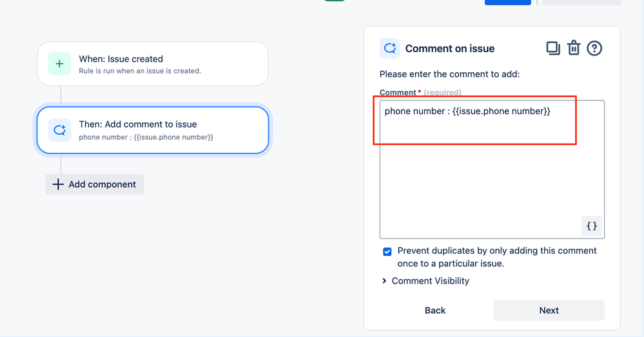Screen dimensions: 644x337
Task: Click the Add component button
Action: click(95, 184)
